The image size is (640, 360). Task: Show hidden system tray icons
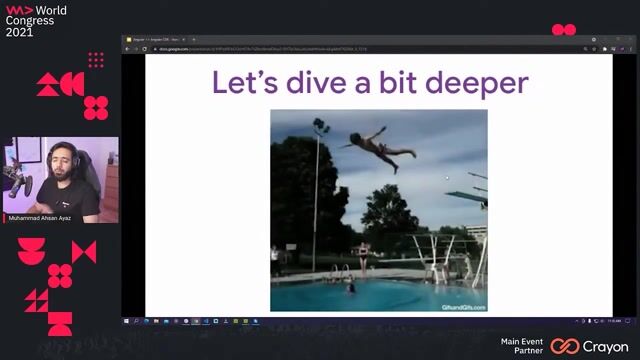pyautogui.click(x=577, y=321)
